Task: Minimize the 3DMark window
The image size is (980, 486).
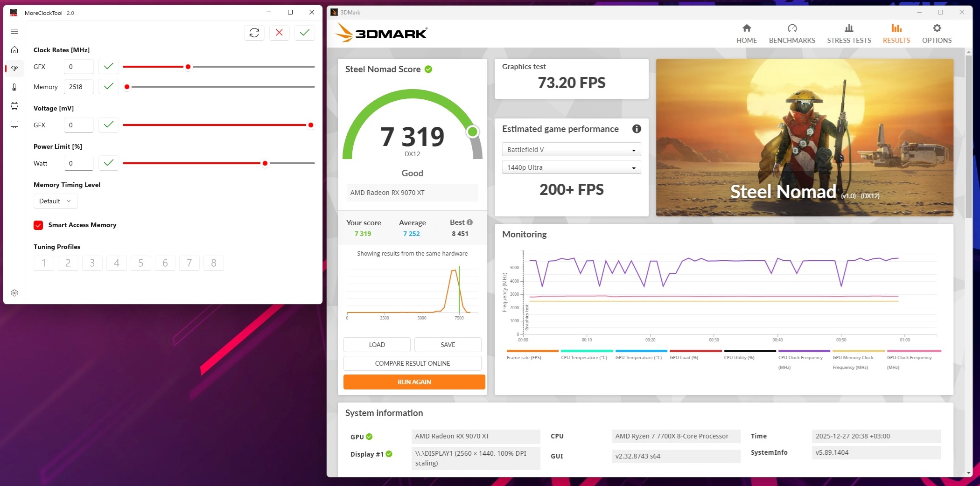Action: [x=919, y=12]
